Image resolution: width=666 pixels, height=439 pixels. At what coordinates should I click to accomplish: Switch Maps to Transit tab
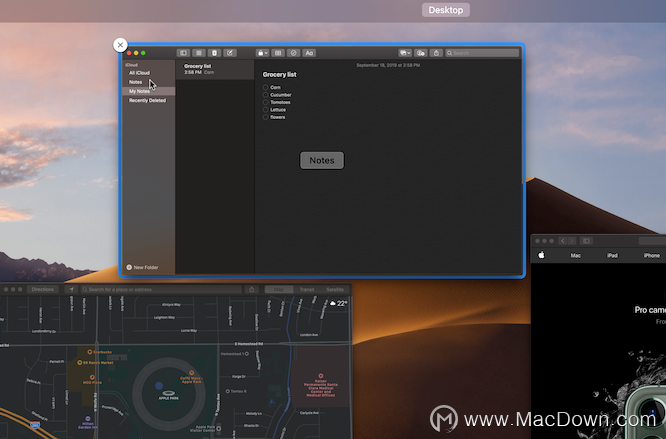tap(307, 290)
